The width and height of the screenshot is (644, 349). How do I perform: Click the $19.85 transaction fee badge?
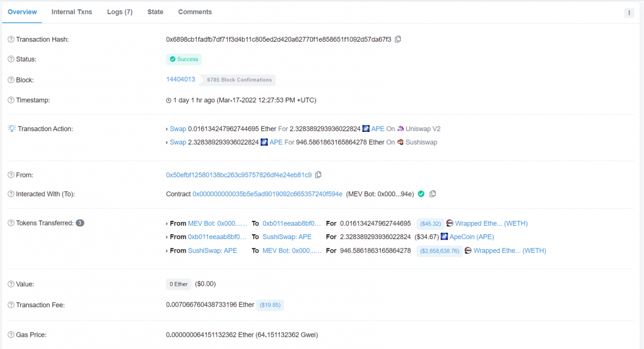[x=270, y=305]
